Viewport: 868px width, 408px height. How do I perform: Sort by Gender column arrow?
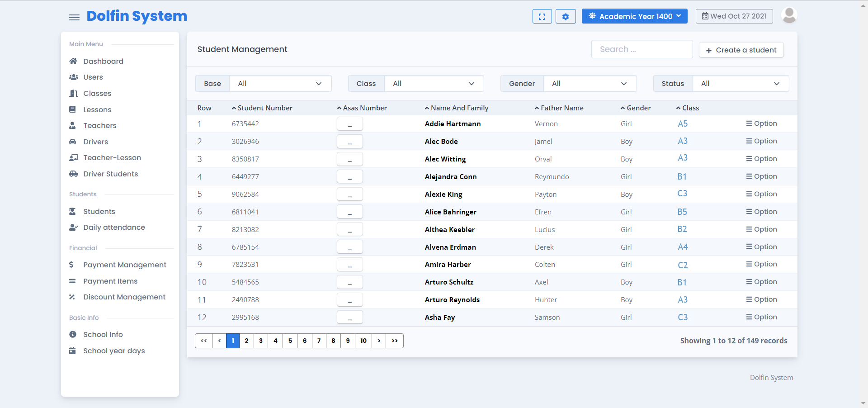(x=623, y=108)
